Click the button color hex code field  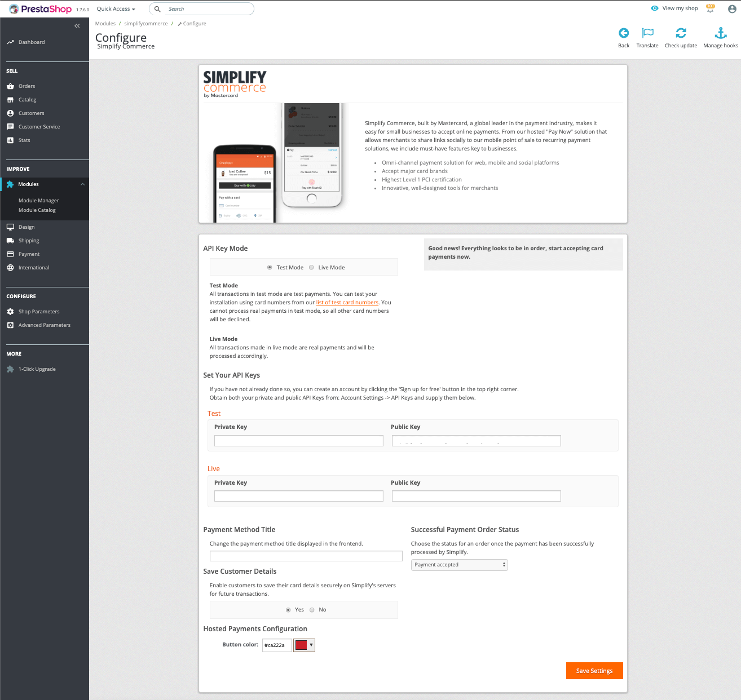(x=277, y=645)
